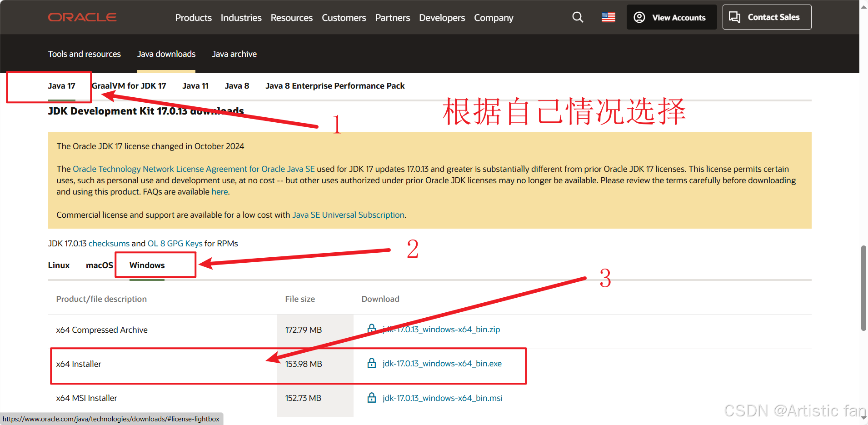Switch to the Java 11 tab
The image size is (868, 425).
point(195,86)
